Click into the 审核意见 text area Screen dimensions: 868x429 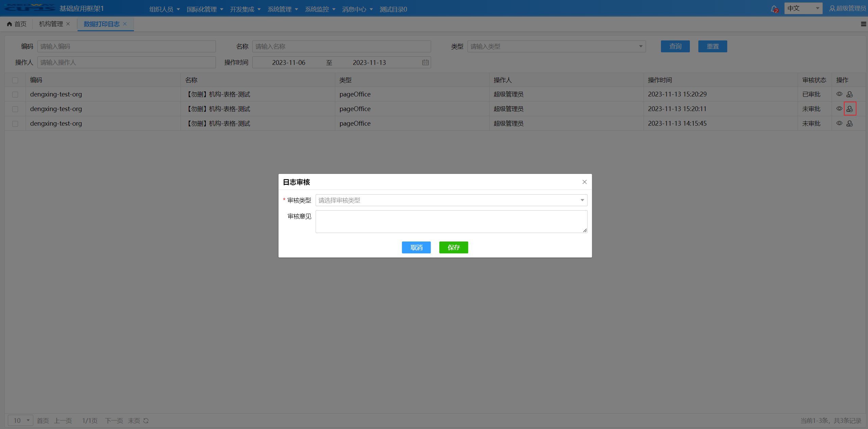pyautogui.click(x=451, y=221)
